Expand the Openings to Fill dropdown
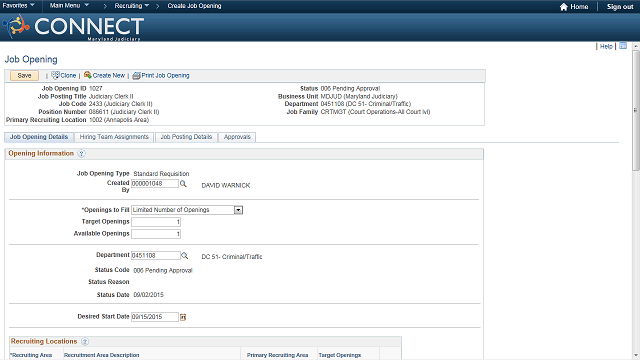Image resolution: width=640 pixels, height=360 pixels. [x=238, y=210]
